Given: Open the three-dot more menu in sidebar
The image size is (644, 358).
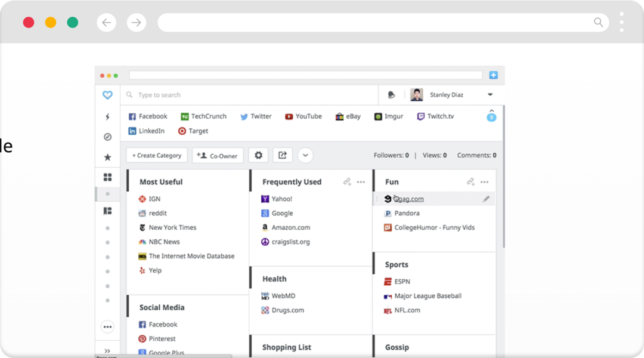Looking at the screenshot, I should (107, 327).
